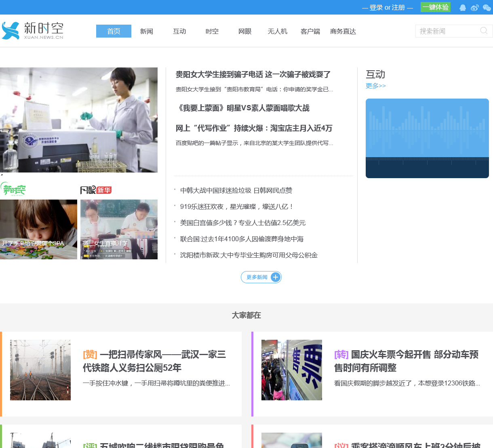The height and width of the screenshot is (448, 493).
Task: Click the 互动 sidebar heading
Action: [x=375, y=74]
